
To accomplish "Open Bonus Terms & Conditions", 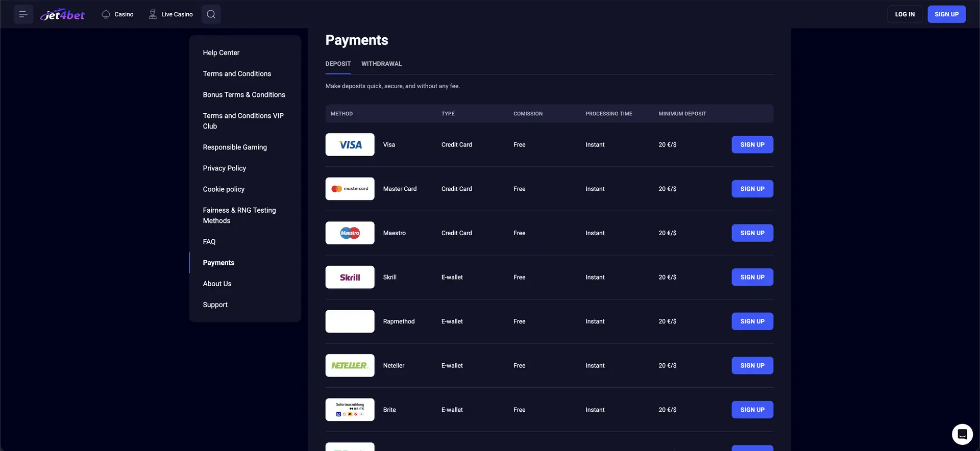I will pos(244,94).
